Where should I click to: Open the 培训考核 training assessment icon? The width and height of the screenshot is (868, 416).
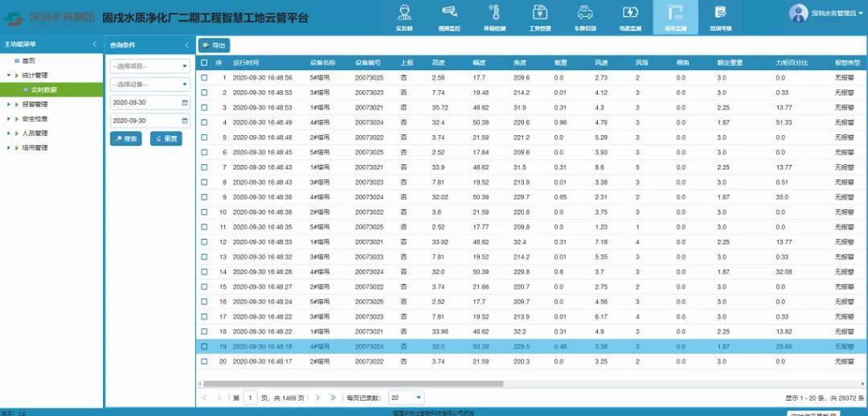720,13
